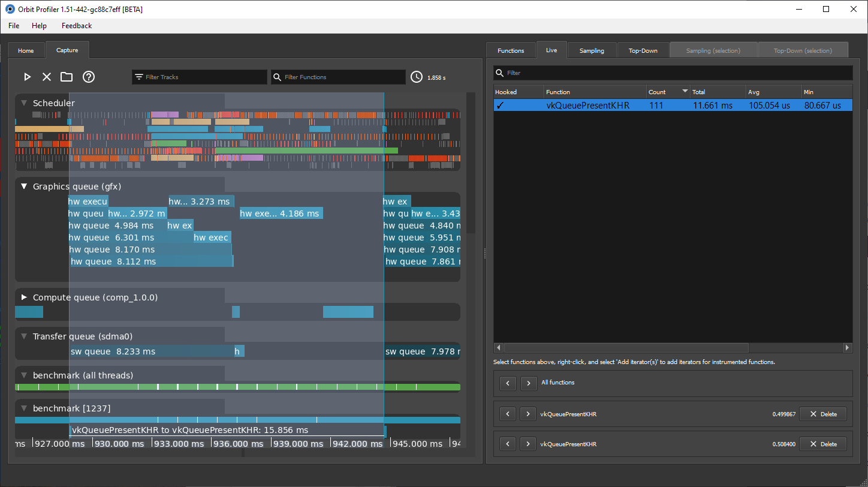Sort by the Min column header

click(x=827, y=92)
